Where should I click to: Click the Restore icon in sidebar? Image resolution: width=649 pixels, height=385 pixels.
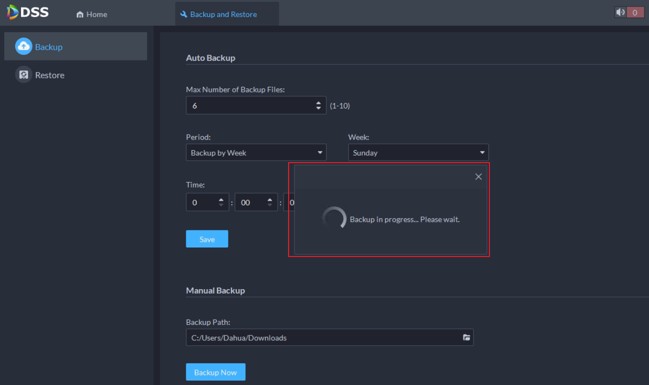(x=24, y=75)
